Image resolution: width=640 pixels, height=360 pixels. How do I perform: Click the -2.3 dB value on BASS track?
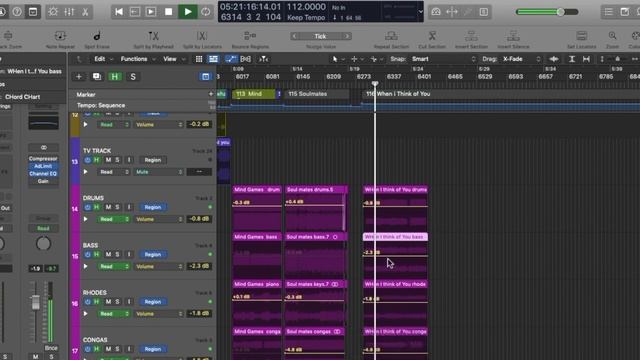tap(199, 266)
